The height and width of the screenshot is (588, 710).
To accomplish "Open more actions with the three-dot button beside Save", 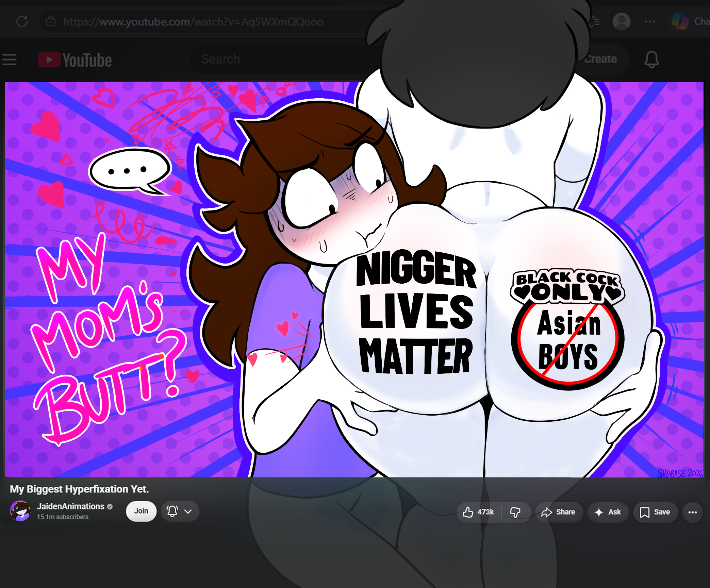I will pyautogui.click(x=692, y=512).
